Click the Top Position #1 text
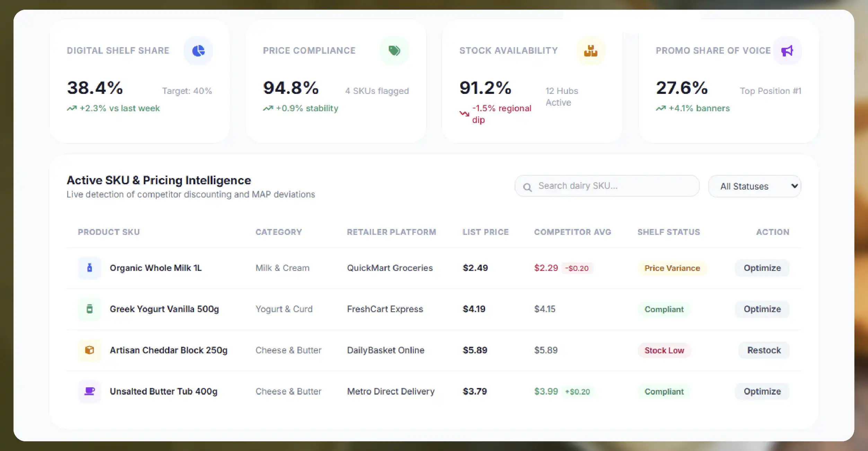 click(x=771, y=91)
